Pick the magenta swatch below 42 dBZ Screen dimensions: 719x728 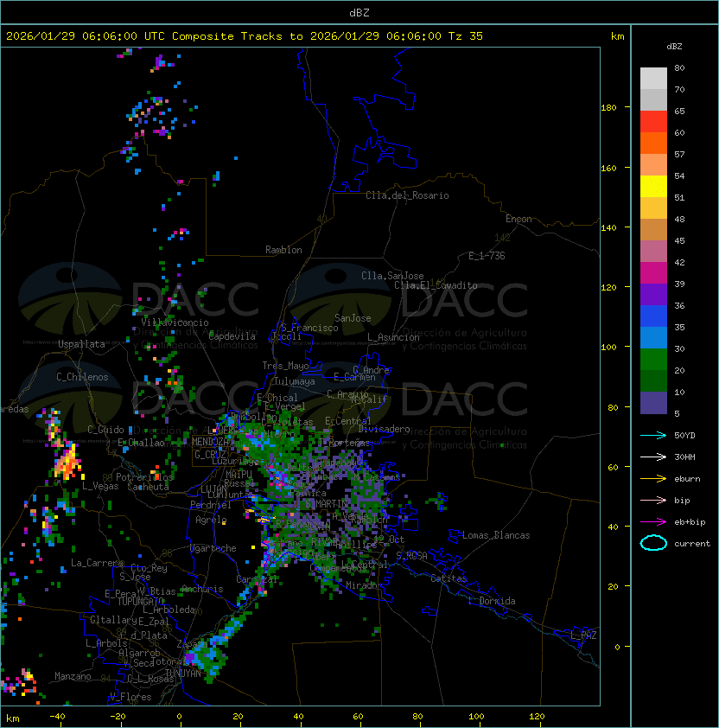click(653, 273)
